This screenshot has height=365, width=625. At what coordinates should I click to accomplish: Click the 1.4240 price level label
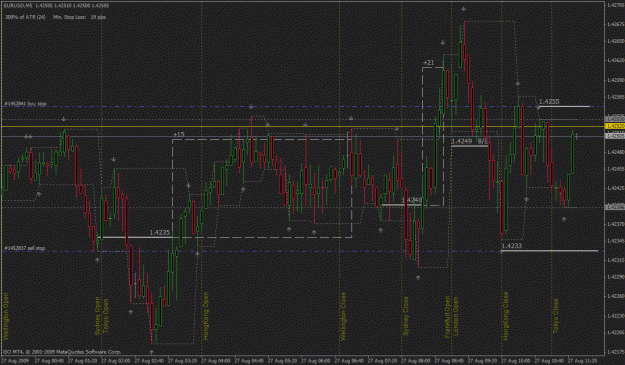coord(412,200)
